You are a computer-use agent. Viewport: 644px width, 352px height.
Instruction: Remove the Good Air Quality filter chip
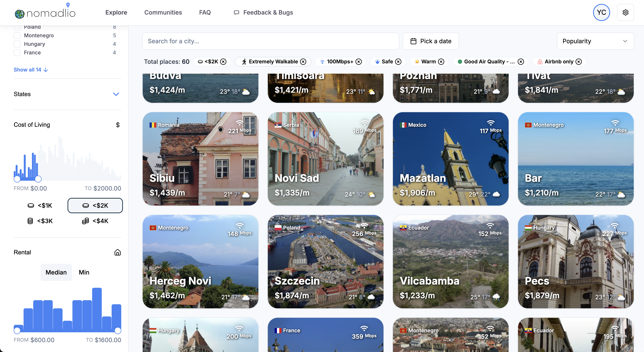pos(521,62)
